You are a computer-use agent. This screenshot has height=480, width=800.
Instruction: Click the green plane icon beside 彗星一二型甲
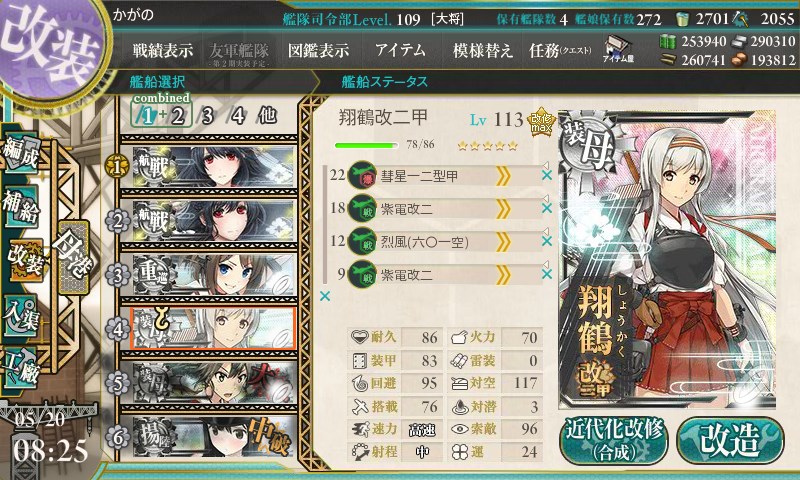click(362, 175)
